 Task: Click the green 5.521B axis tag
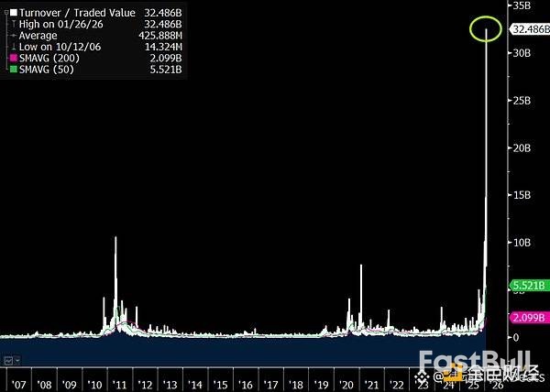click(528, 286)
